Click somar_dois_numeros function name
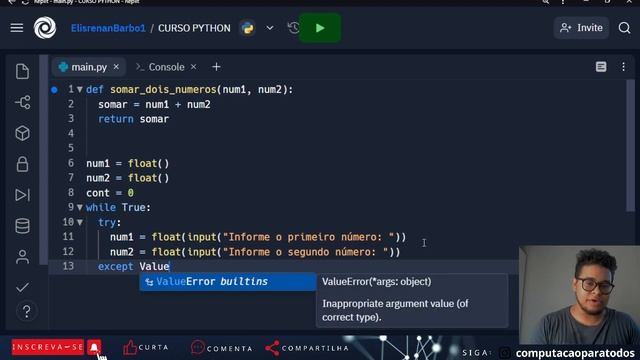Viewport: 640px width, 360px height. tap(163, 90)
